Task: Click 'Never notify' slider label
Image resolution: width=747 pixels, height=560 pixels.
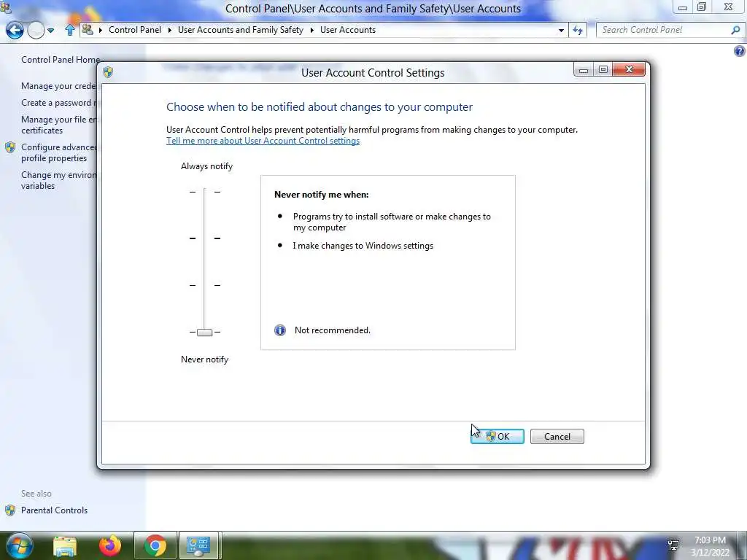Action: point(204,359)
